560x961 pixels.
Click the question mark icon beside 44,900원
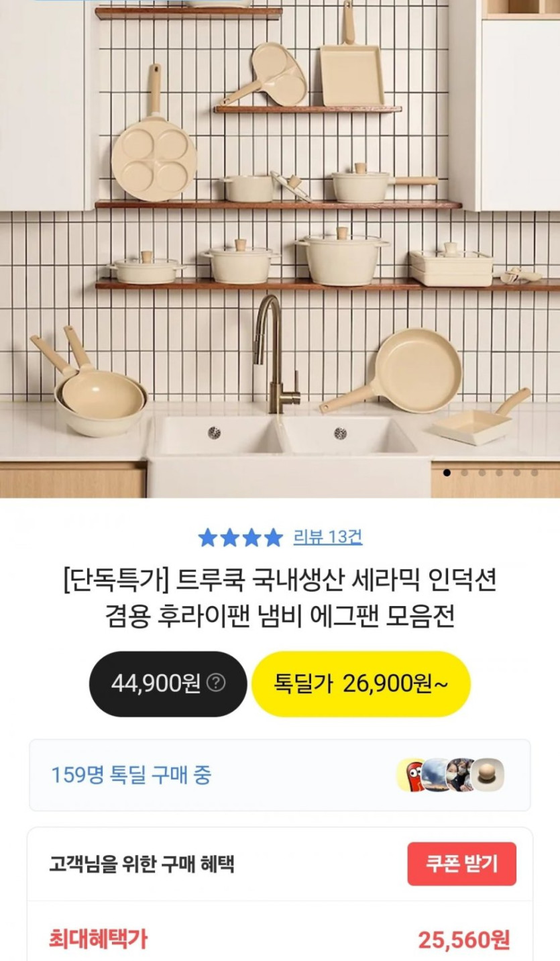[x=216, y=683]
